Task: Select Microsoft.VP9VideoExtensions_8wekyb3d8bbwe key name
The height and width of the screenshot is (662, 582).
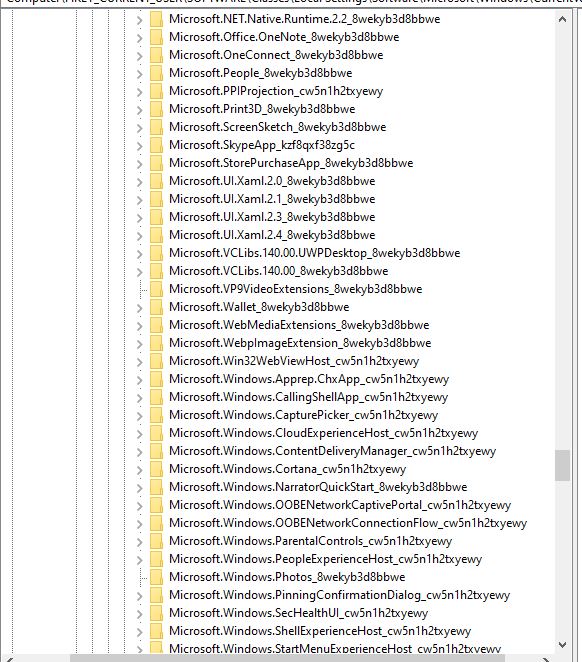Action: [x=295, y=289]
